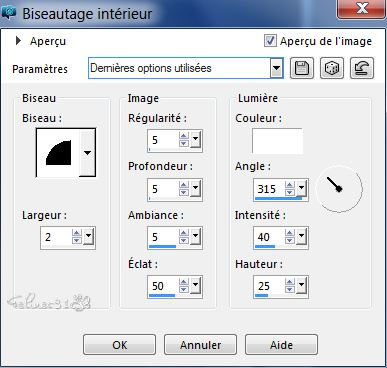Save the preset with the floppy disk icon
Screen dimensions: 387x368
302,68
